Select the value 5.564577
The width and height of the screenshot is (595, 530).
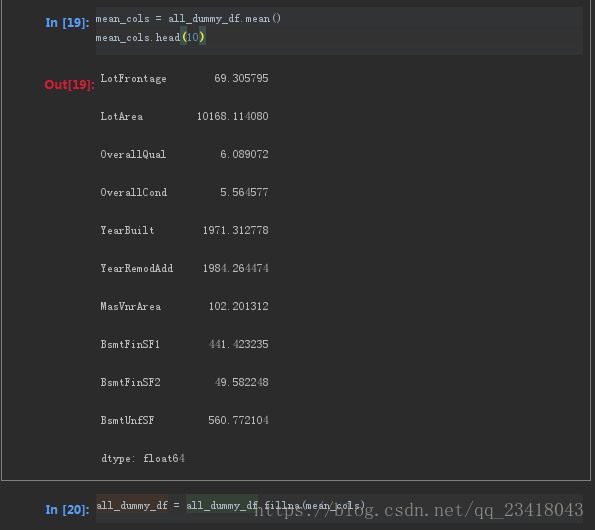tap(244, 192)
